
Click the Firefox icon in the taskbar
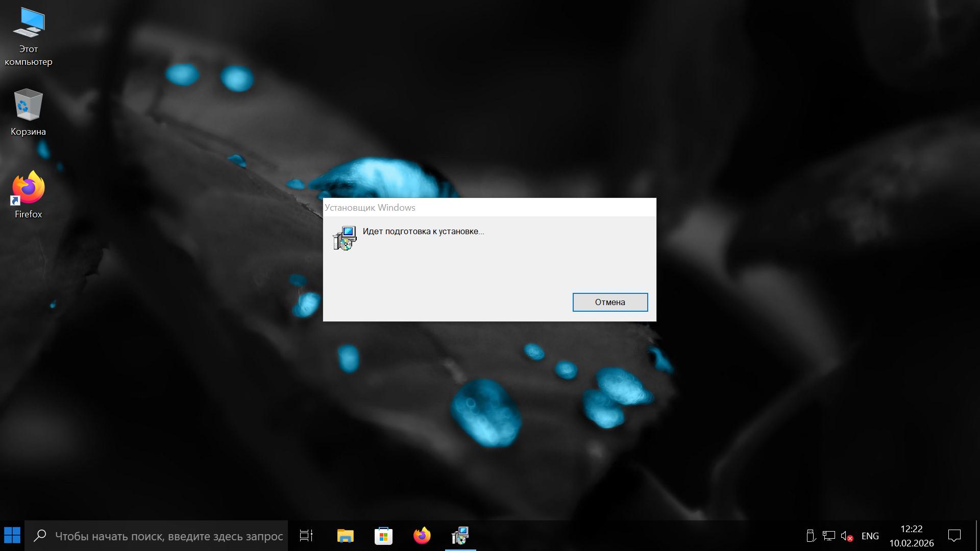(422, 536)
